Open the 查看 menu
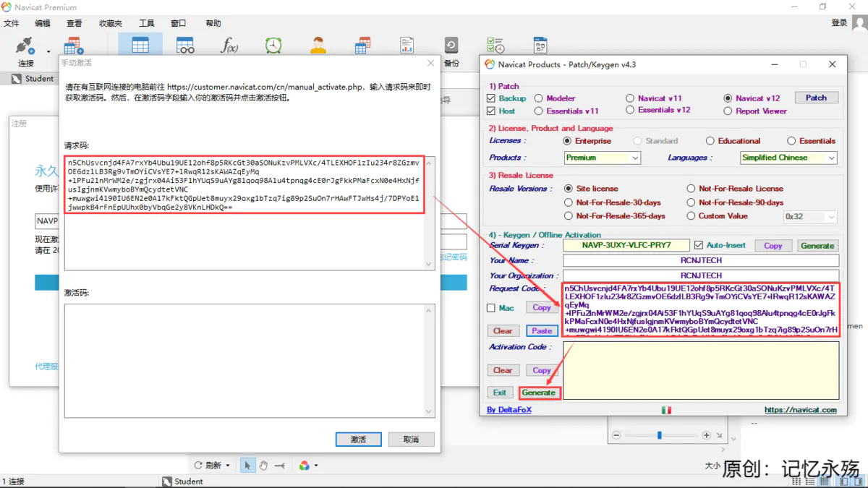This screenshot has height=488, width=868. pos(74,23)
